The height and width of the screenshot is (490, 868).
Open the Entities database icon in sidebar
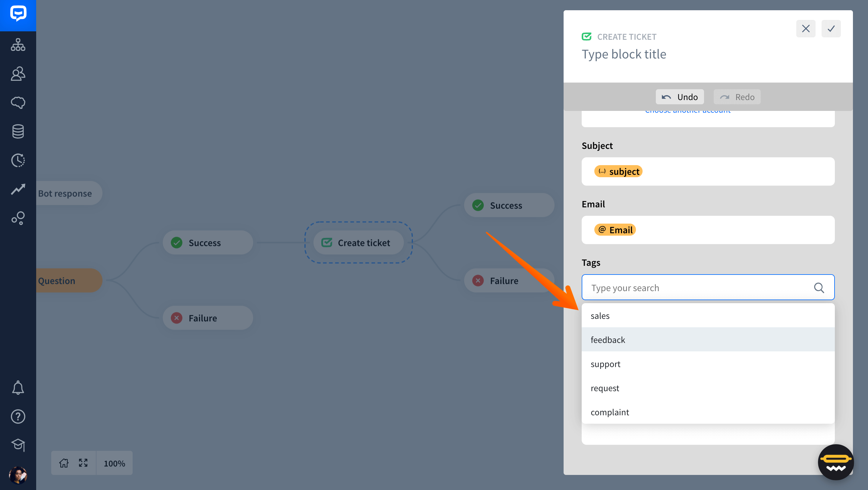(x=18, y=131)
